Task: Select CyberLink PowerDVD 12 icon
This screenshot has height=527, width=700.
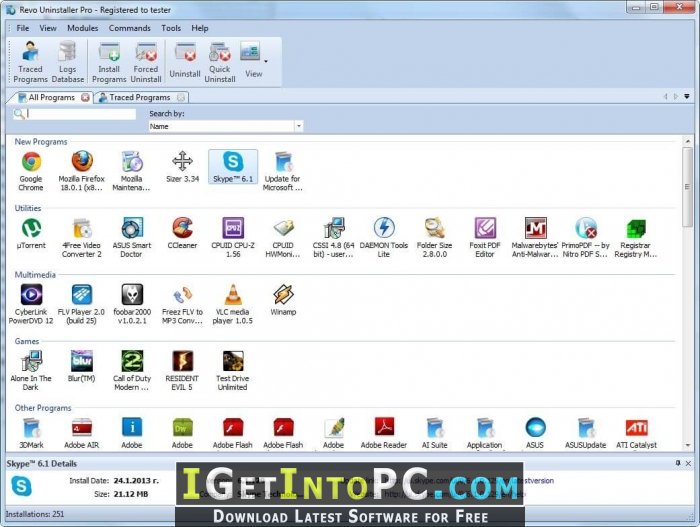Action: [x=31, y=304]
